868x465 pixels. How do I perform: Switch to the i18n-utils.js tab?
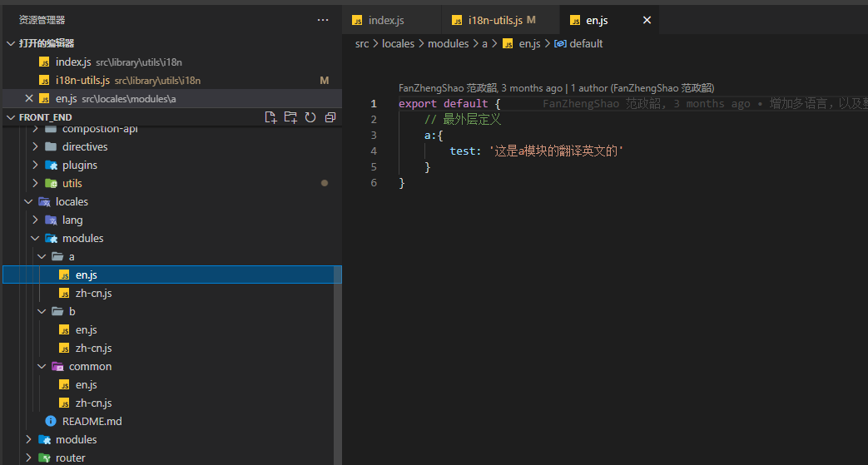pos(494,20)
